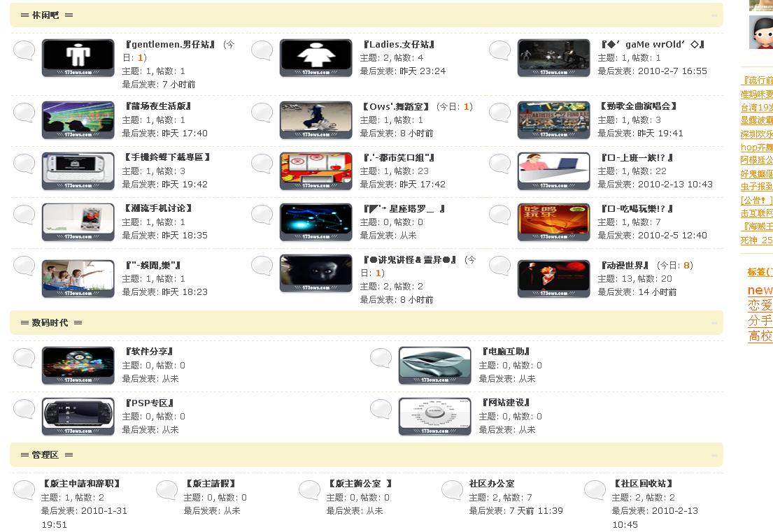773x532 pixels.
Task: Click the bubble icon beside 上班一族
Action: 500,164
